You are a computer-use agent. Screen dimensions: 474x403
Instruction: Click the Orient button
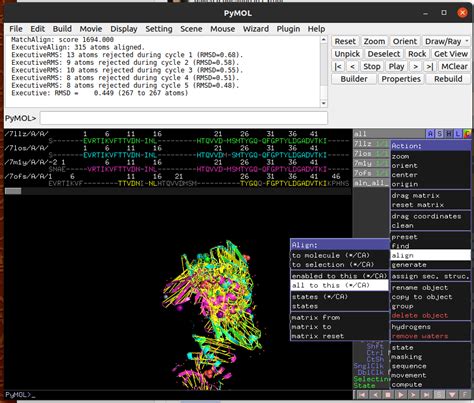click(x=405, y=41)
